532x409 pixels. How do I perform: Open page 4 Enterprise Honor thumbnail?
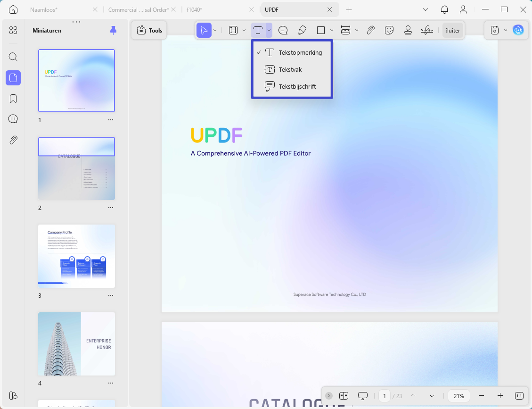(76, 344)
